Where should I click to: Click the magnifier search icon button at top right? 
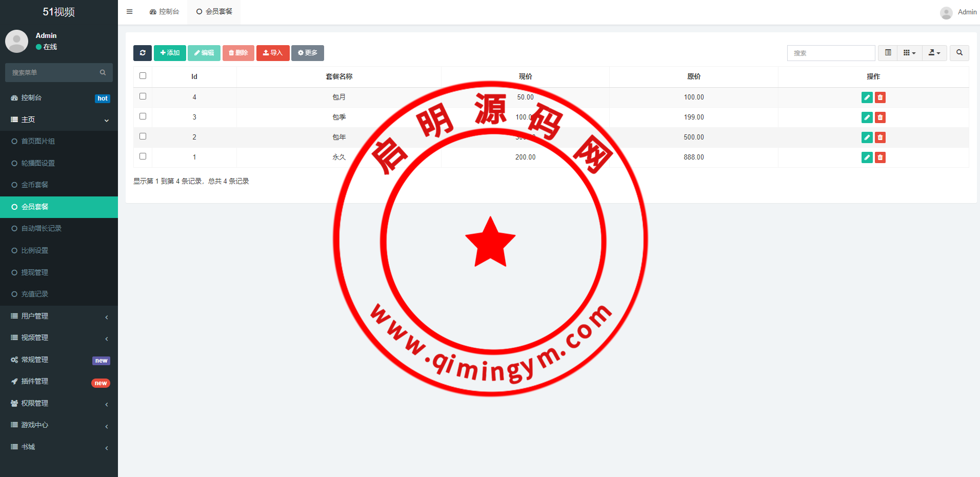click(959, 53)
